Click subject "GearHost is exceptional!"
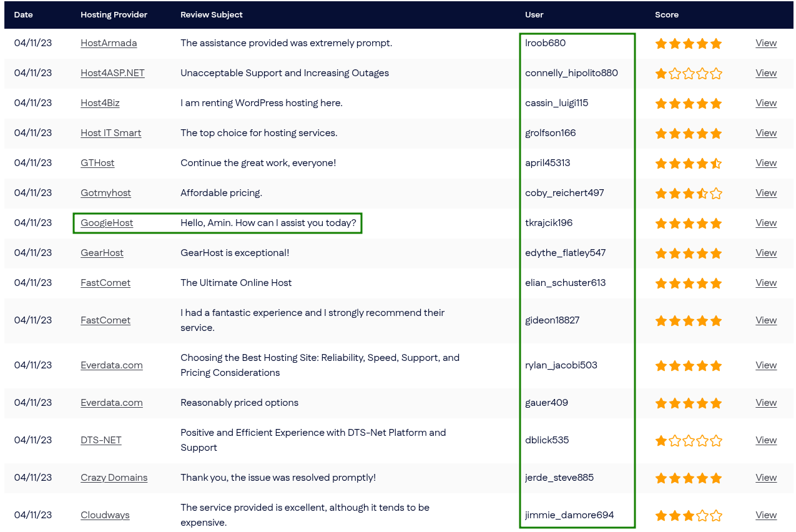This screenshot has height=532, width=796. [235, 253]
